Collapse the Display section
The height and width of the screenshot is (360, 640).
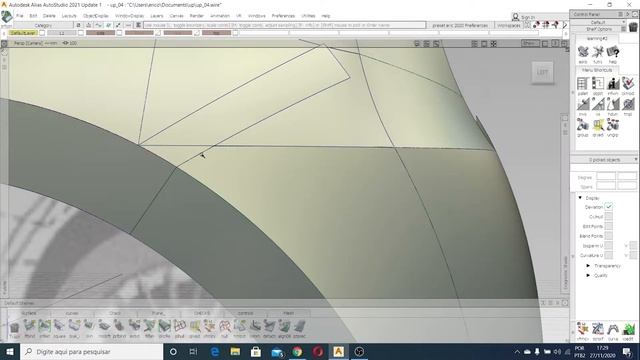tap(580, 198)
